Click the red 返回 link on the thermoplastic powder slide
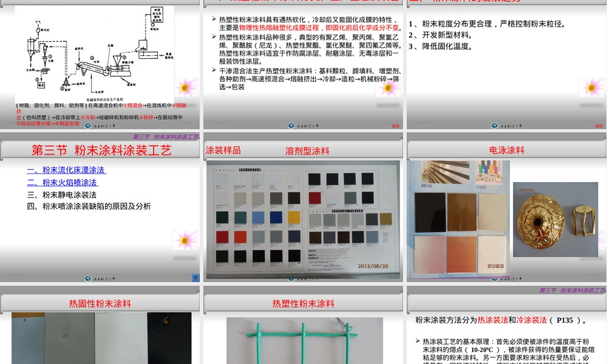607x364 pixels. (395, 126)
